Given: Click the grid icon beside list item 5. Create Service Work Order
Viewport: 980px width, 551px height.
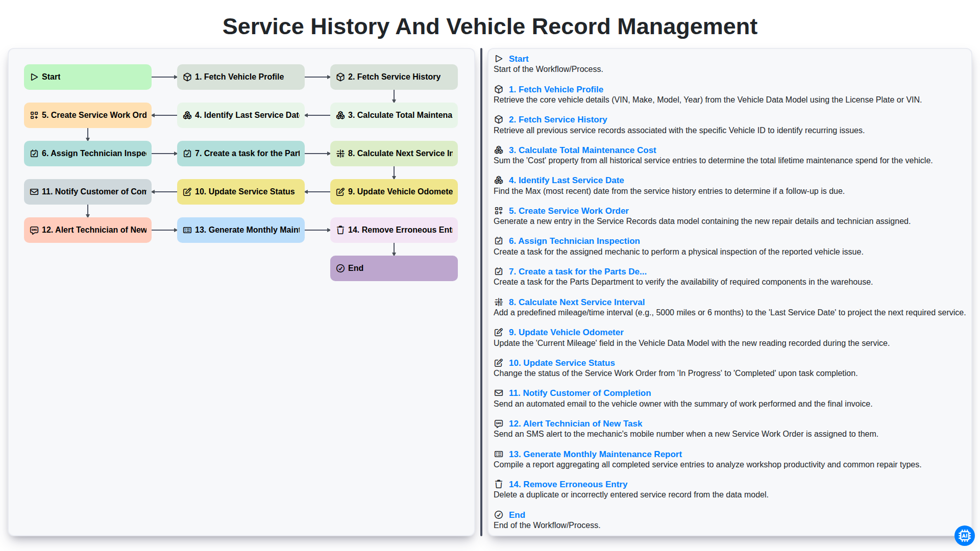Looking at the screenshot, I should pos(499,211).
